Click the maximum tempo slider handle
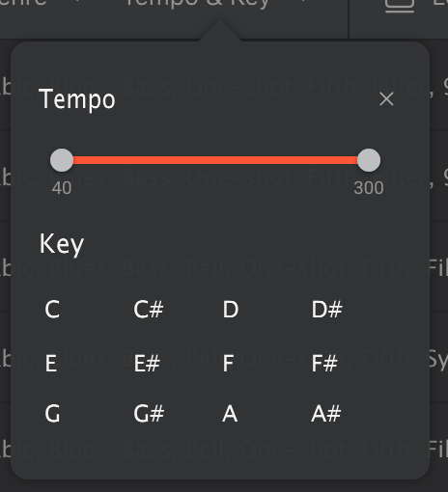Image resolution: width=448 pixels, height=492 pixels. click(x=369, y=160)
